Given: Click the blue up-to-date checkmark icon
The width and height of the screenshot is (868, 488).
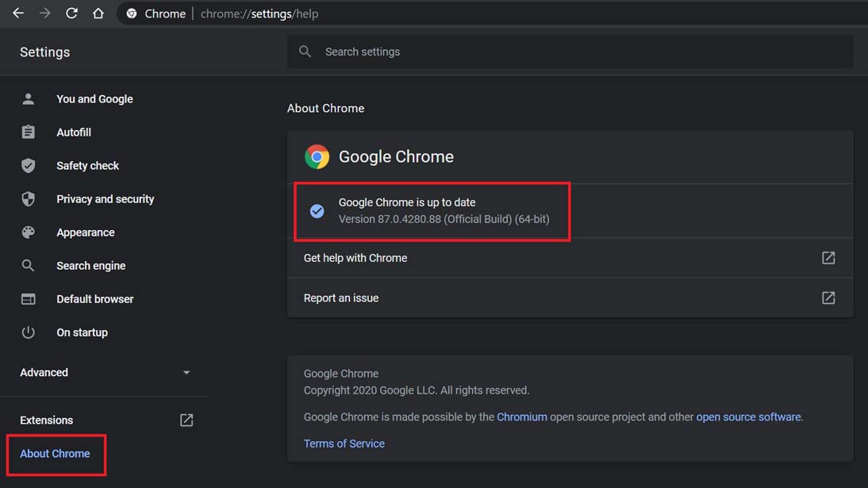Looking at the screenshot, I should click(317, 211).
